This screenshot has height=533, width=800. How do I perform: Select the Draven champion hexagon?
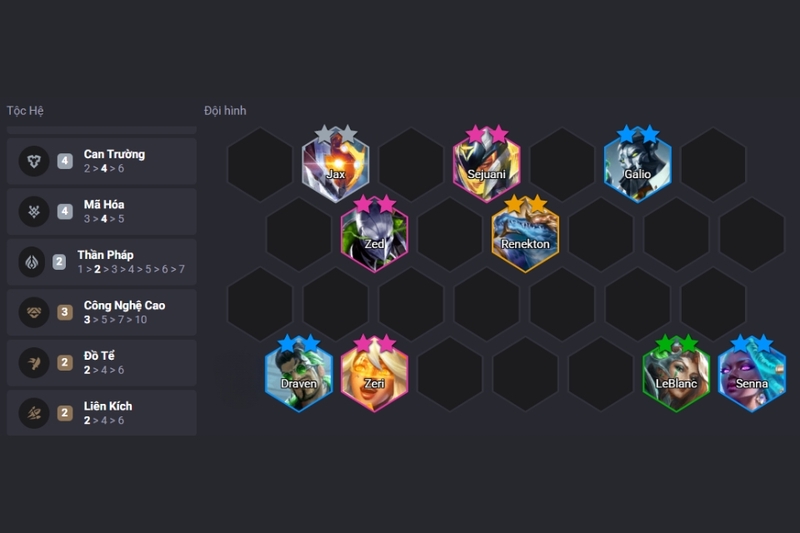tap(299, 374)
